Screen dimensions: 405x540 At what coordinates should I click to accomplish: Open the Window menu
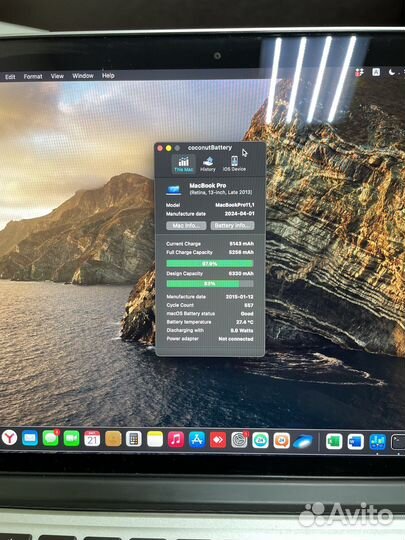click(x=83, y=76)
